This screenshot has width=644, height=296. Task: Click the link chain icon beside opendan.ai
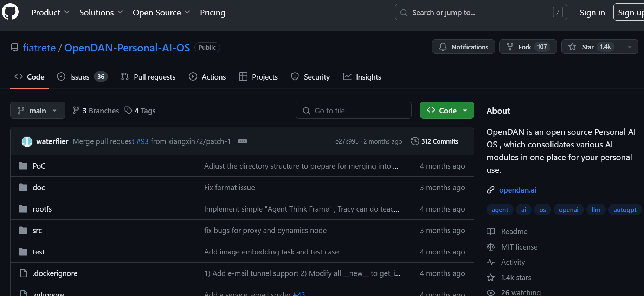491,190
